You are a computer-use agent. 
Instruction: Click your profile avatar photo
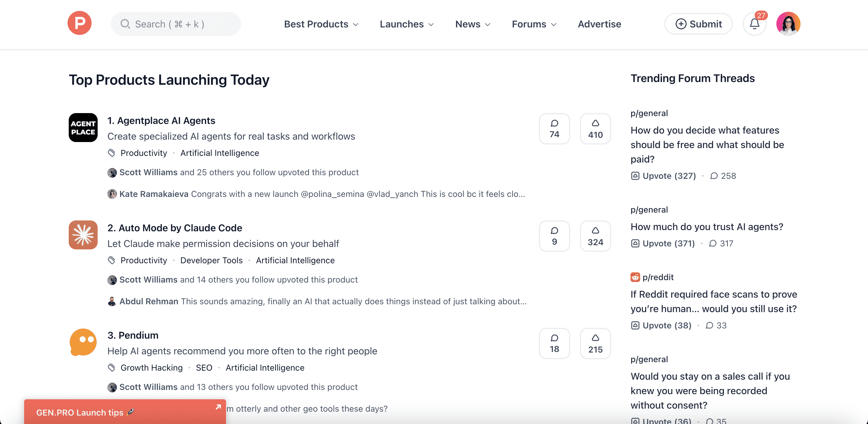788,23
